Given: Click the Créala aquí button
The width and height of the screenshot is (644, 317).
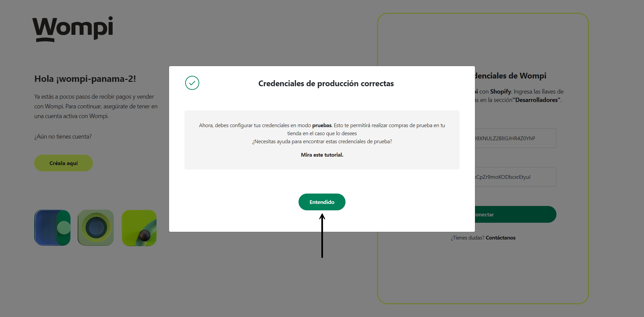Looking at the screenshot, I should coord(63,163).
